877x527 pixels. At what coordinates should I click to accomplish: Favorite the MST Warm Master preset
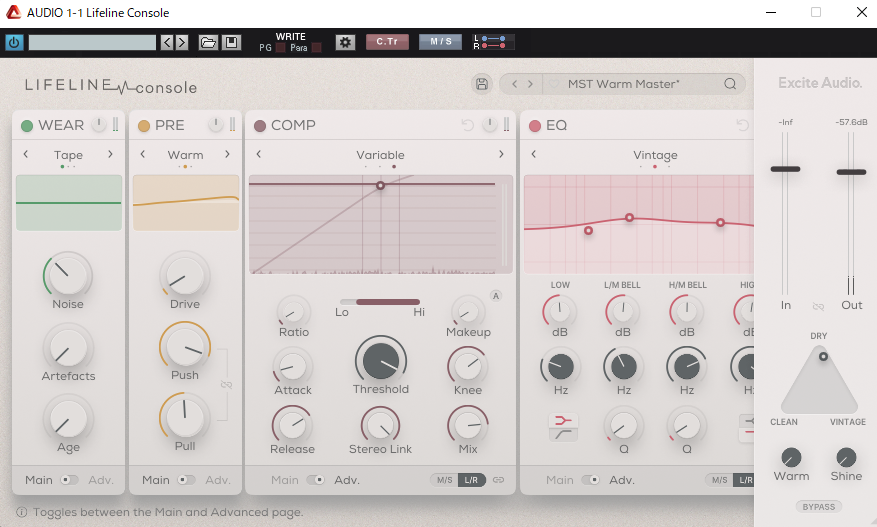pos(554,84)
